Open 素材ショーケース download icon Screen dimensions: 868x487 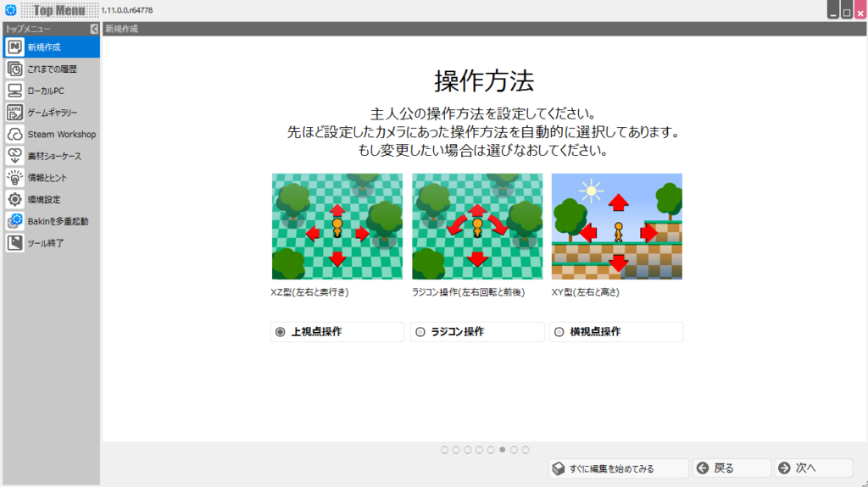(x=14, y=156)
